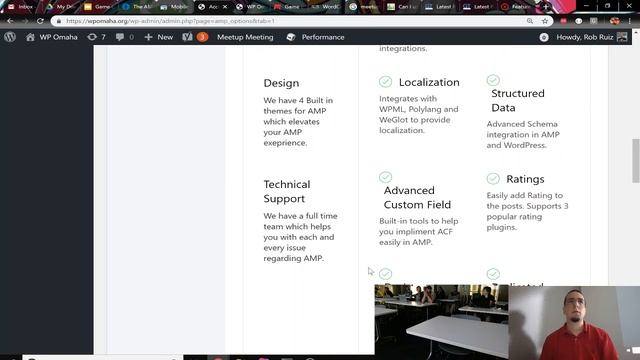Switch to the My Drive browser tab
Screen dimensions: 640x360
click(x=60, y=7)
